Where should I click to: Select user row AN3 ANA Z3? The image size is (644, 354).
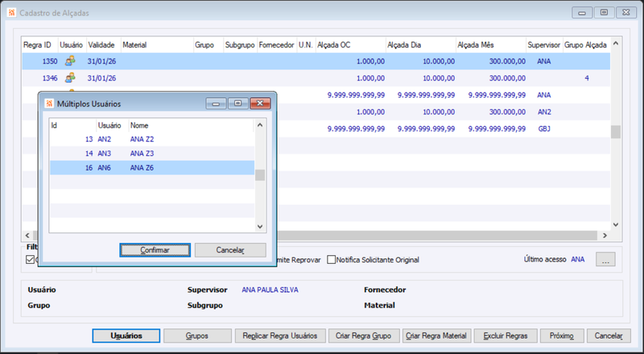pyautogui.click(x=152, y=153)
